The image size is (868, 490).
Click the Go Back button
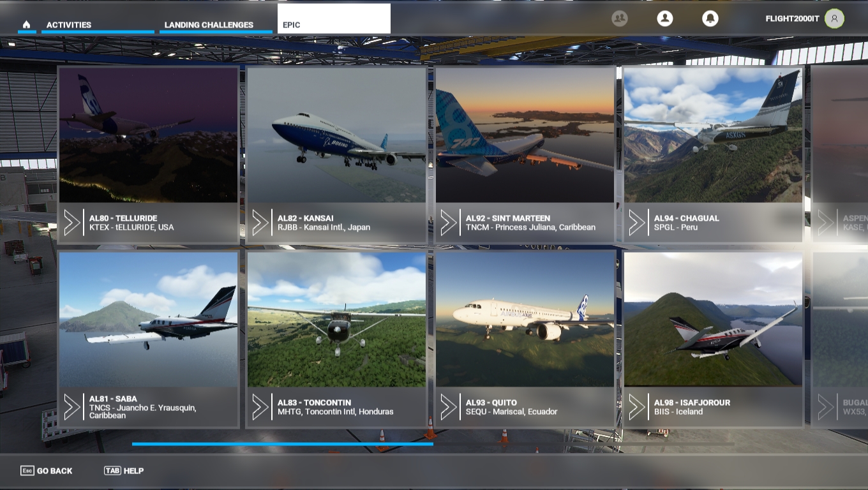pos(47,471)
